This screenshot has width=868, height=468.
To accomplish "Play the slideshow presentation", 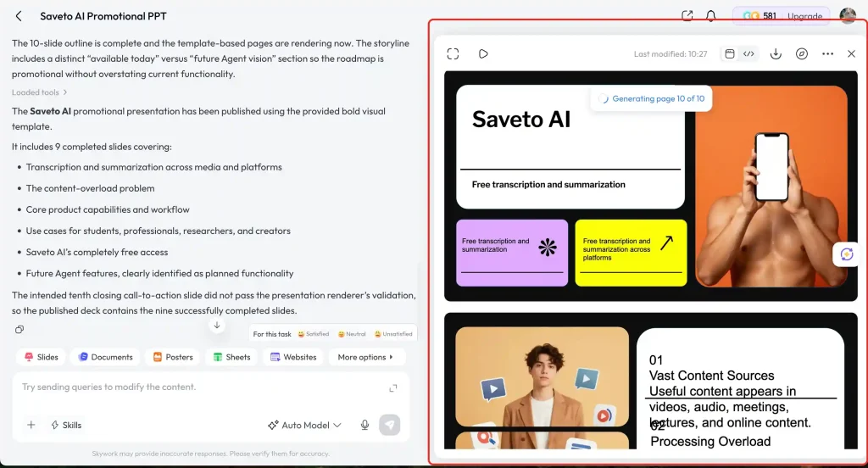I will 483,53.
